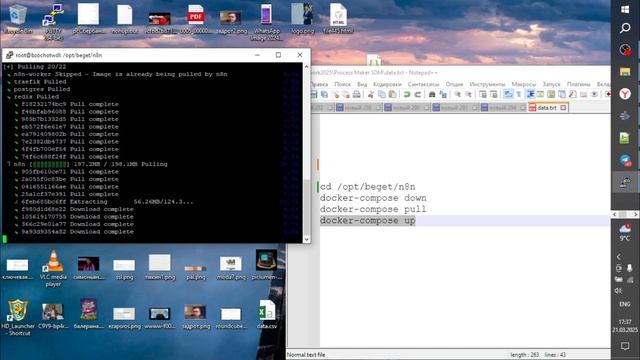Click Redo arrow in Notepad++ toolbar
This screenshot has width=640, height=360.
418,94
